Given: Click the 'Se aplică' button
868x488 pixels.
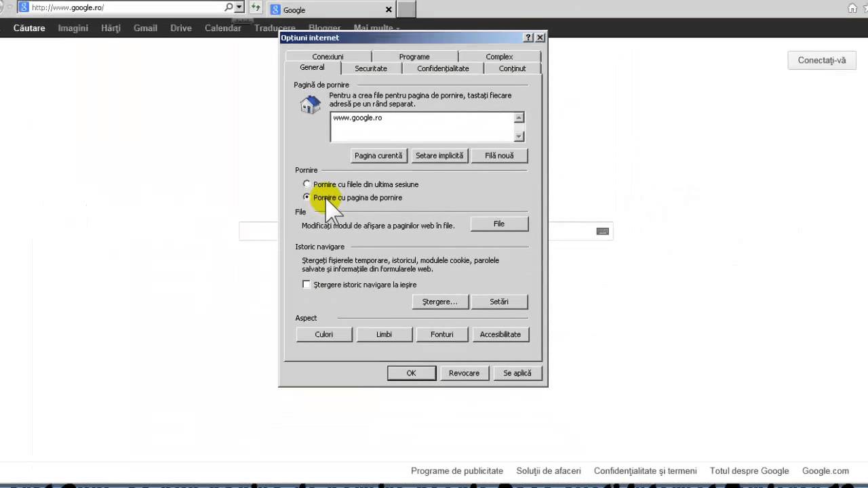Looking at the screenshot, I should [x=517, y=373].
